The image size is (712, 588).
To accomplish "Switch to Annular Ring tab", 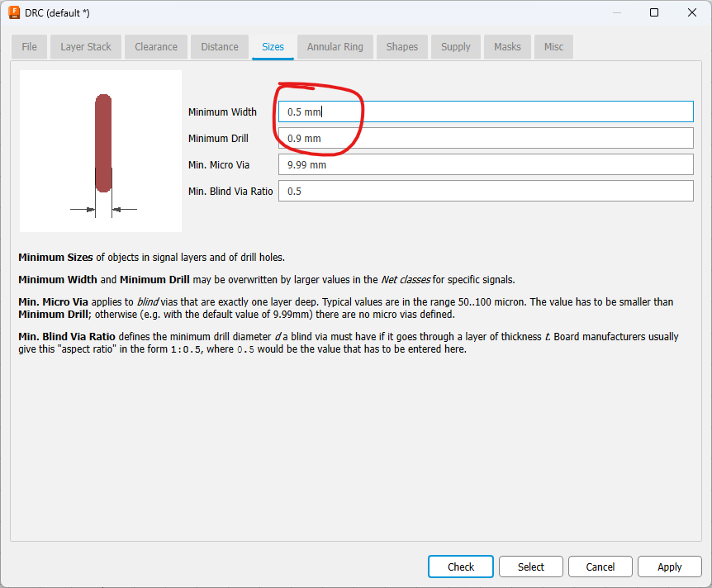I will click(x=335, y=47).
